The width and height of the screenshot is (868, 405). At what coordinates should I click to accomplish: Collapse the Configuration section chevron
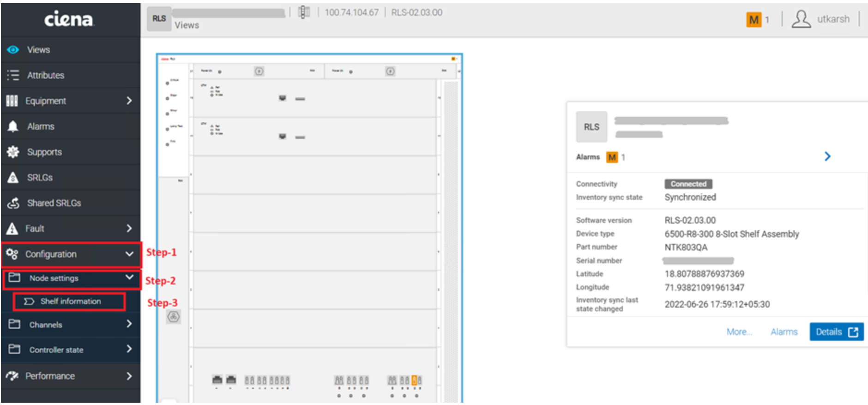[x=129, y=254]
